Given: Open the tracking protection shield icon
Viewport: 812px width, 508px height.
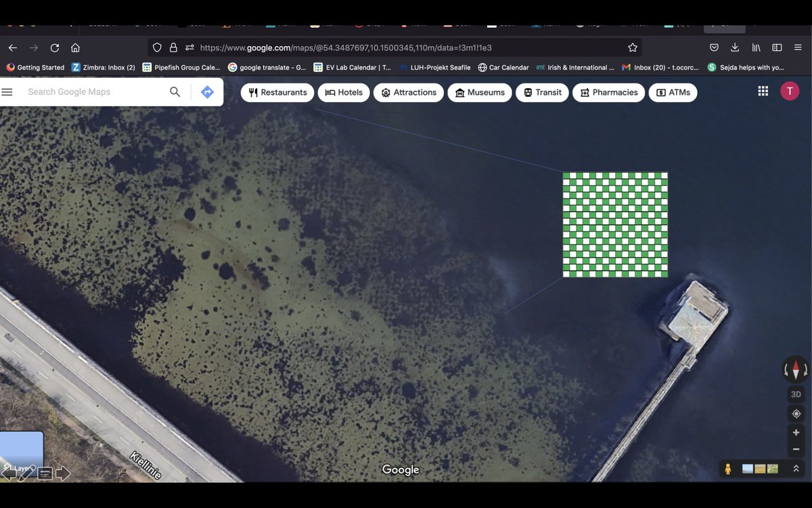Looking at the screenshot, I should point(157,47).
